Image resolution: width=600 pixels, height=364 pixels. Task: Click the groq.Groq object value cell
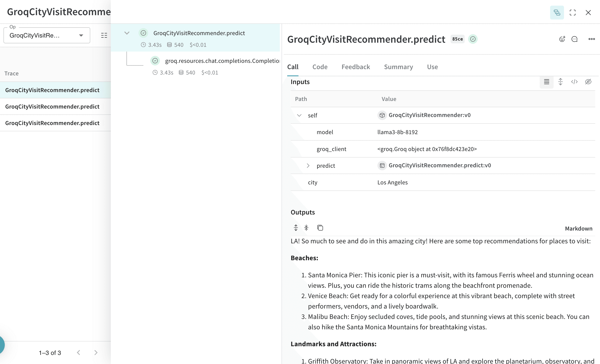click(427, 149)
